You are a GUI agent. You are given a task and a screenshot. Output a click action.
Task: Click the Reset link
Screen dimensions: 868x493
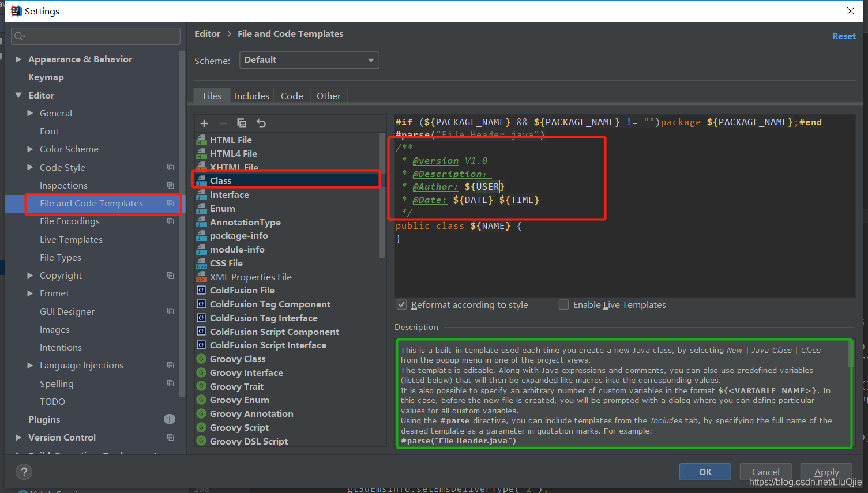844,36
